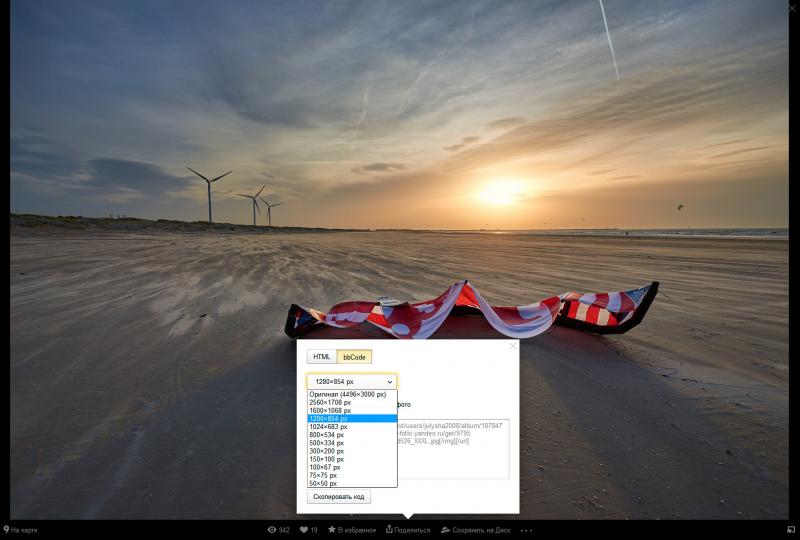Toggle fullscreen icon in the bottom-right corner

coord(791,530)
